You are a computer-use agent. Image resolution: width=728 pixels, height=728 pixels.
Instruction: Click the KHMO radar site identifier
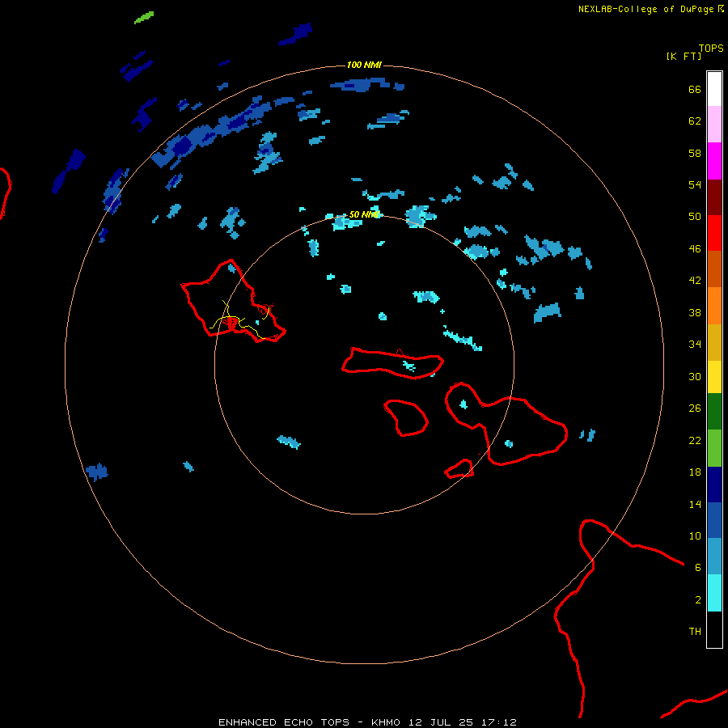[x=385, y=722]
